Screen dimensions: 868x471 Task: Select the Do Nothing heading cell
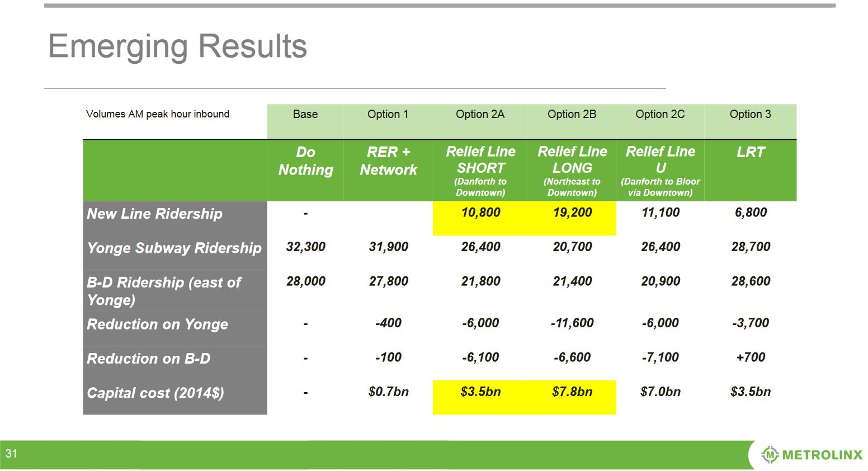[305, 161]
